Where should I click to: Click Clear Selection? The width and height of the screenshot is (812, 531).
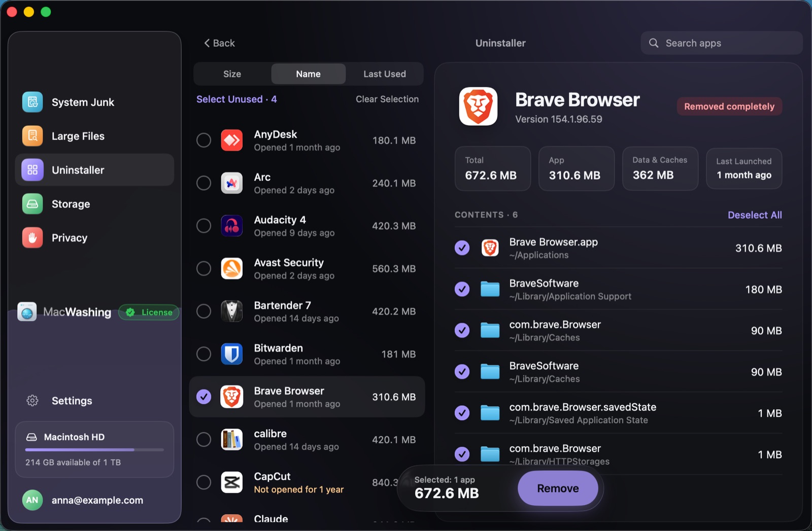click(387, 99)
